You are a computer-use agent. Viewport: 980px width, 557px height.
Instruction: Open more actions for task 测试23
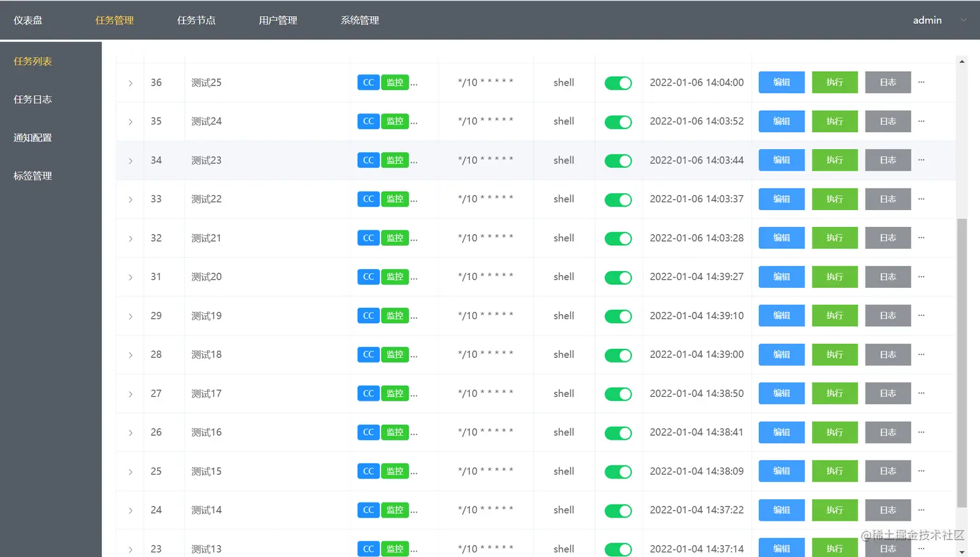click(921, 160)
